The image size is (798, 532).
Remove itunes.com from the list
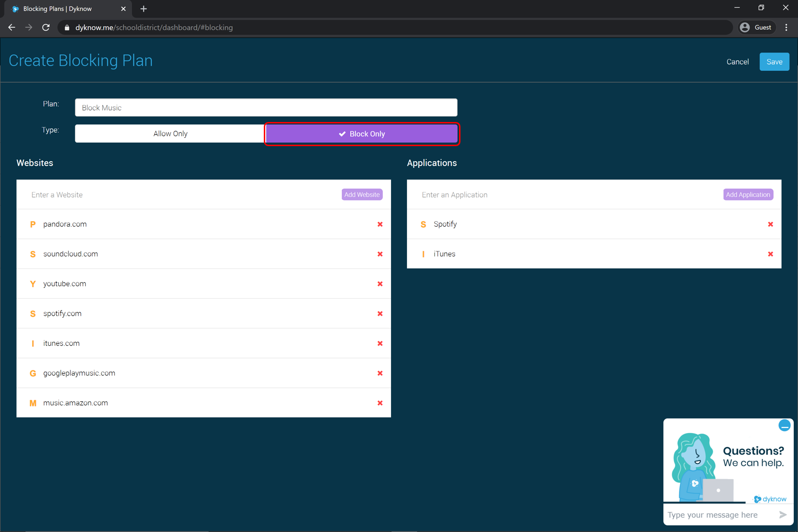pyautogui.click(x=380, y=343)
